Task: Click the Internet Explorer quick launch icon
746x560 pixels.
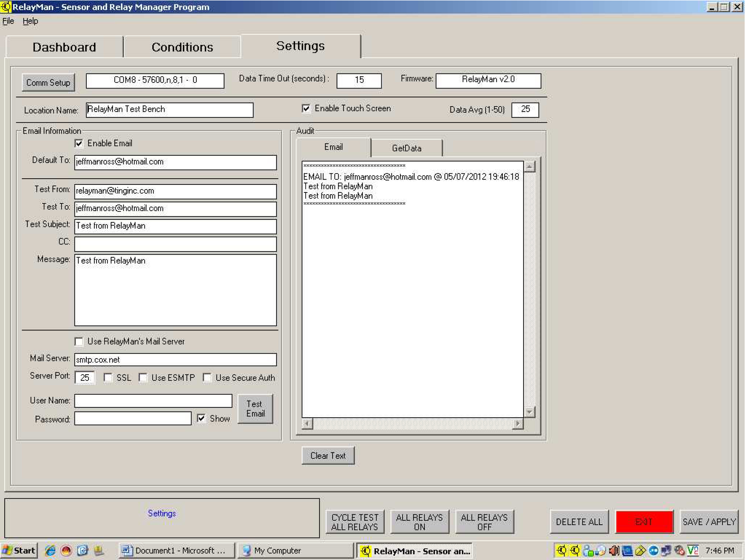Action: coord(51,551)
